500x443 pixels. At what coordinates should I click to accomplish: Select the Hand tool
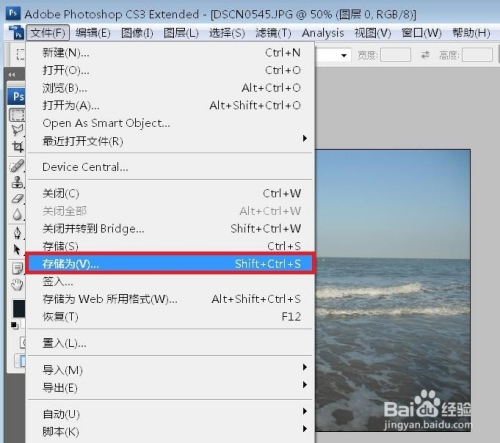coord(17,285)
